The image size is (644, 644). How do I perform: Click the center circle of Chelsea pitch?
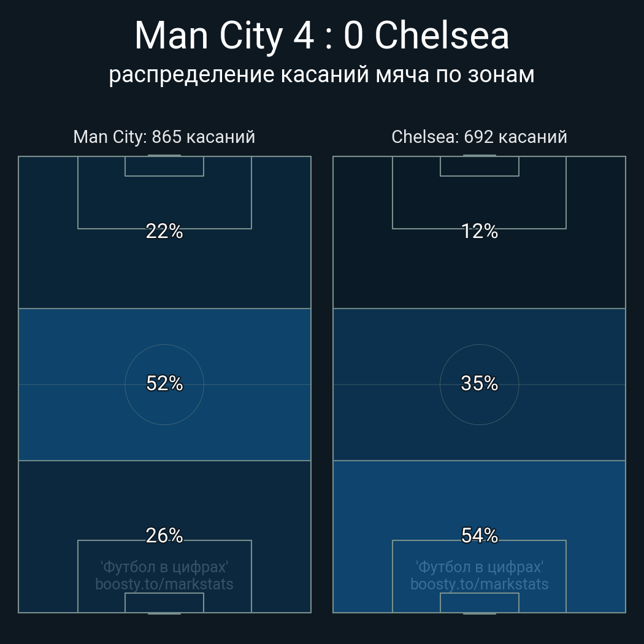(479, 385)
